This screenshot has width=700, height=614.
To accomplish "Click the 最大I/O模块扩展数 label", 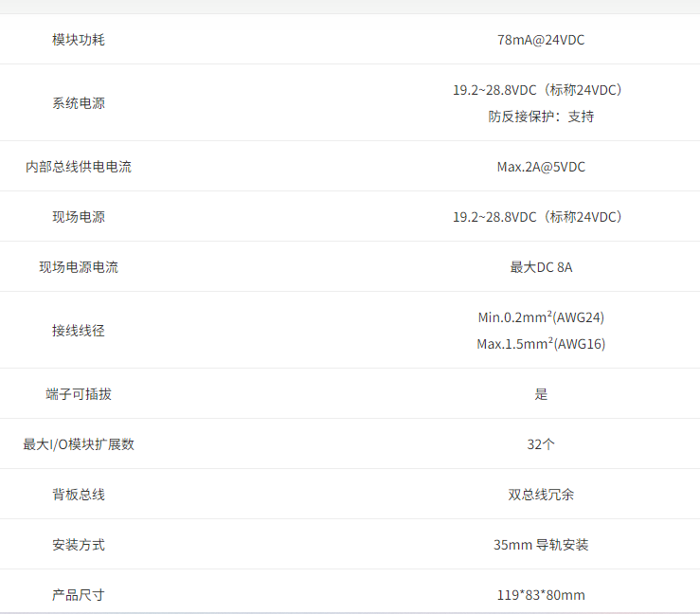I will 79,444.
